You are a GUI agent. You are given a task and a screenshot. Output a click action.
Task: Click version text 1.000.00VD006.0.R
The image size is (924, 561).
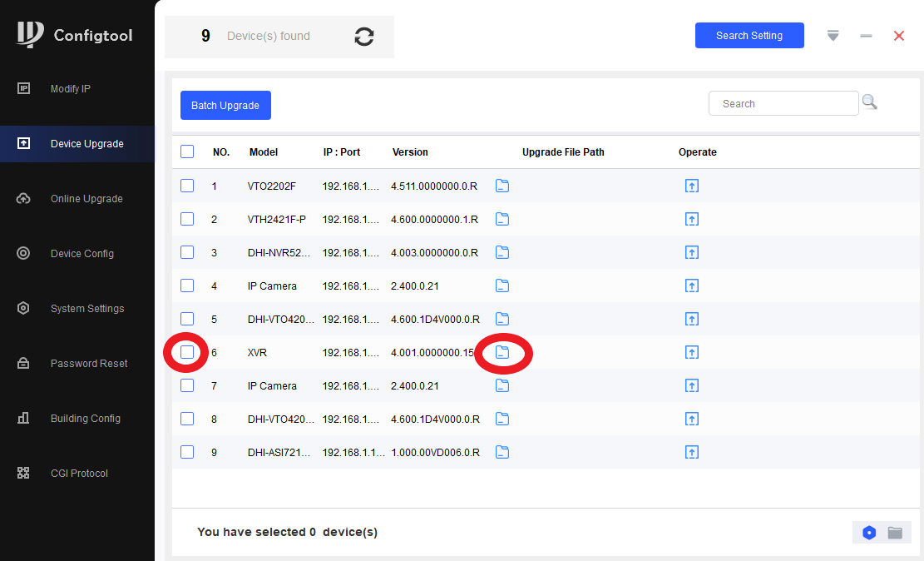pyautogui.click(x=436, y=453)
